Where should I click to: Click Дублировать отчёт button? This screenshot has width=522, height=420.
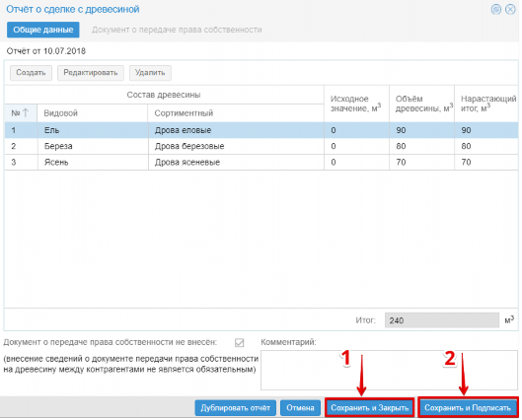coord(236,408)
